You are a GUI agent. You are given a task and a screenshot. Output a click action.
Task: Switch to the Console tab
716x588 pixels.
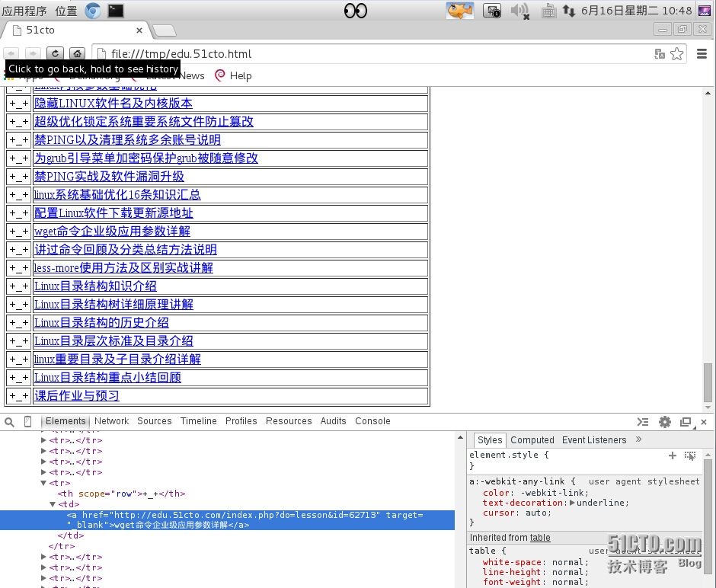point(372,421)
